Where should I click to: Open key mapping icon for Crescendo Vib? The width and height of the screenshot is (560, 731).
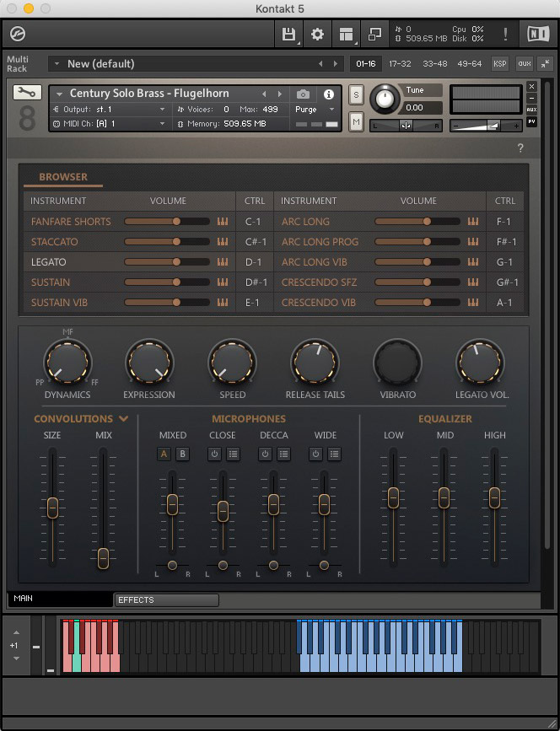(473, 303)
